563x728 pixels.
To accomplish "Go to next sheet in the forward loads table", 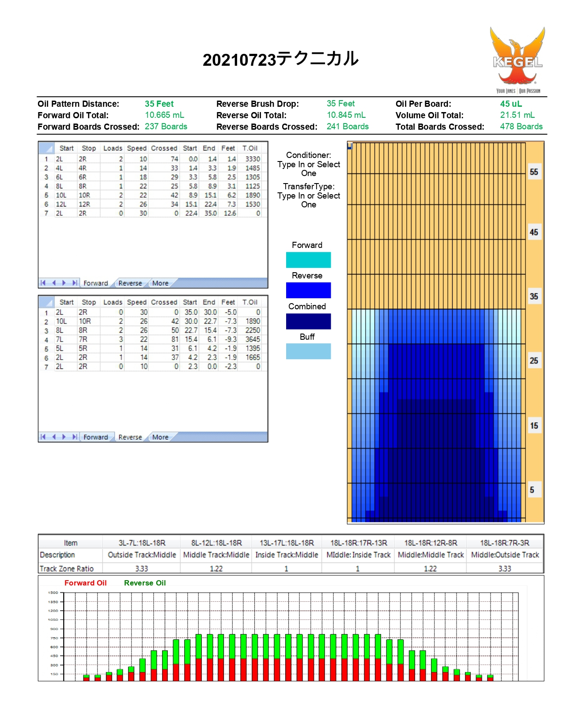I will click(64, 283).
